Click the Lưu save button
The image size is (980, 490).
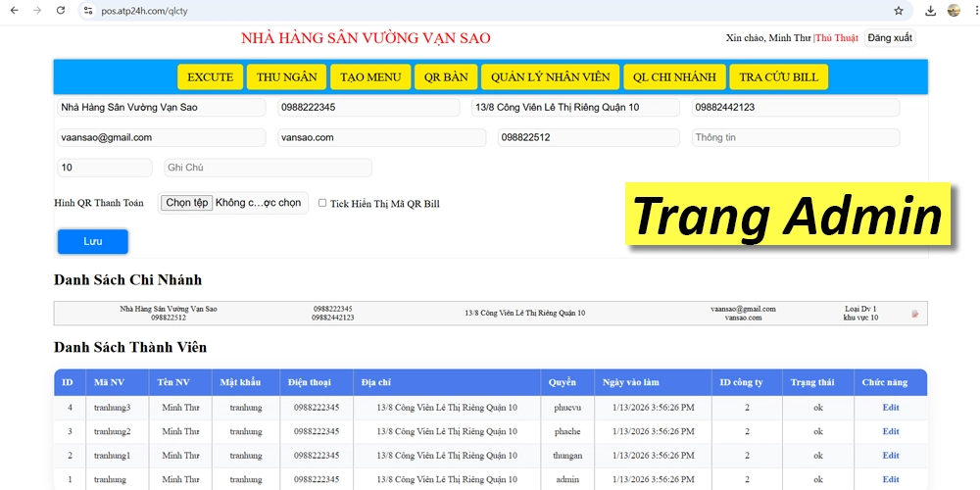pyautogui.click(x=93, y=242)
